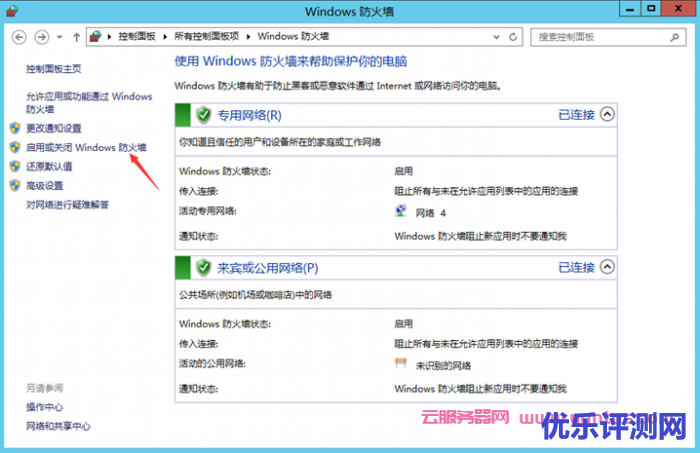
Task: Expand arrow after 所有控制面板项 breadcrumb
Action: point(248,37)
